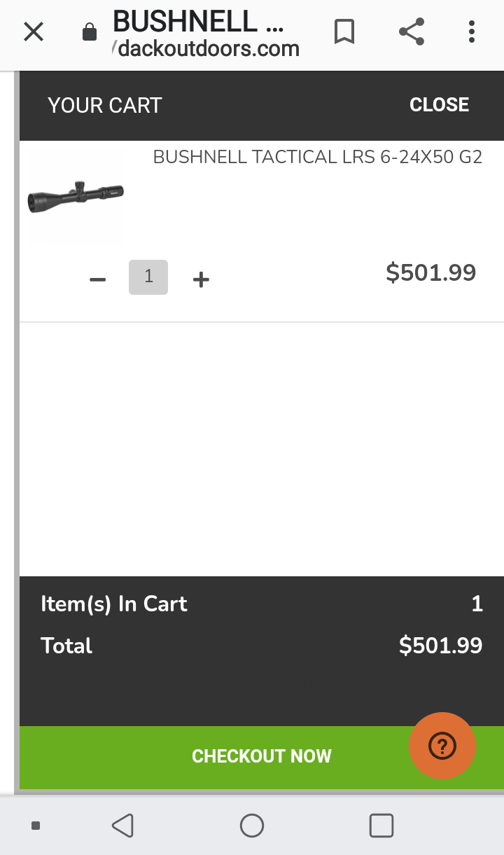Image resolution: width=504 pixels, height=855 pixels.
Task: Share the page via share icon
Action: pyautogui.click(x=412, y=32)
